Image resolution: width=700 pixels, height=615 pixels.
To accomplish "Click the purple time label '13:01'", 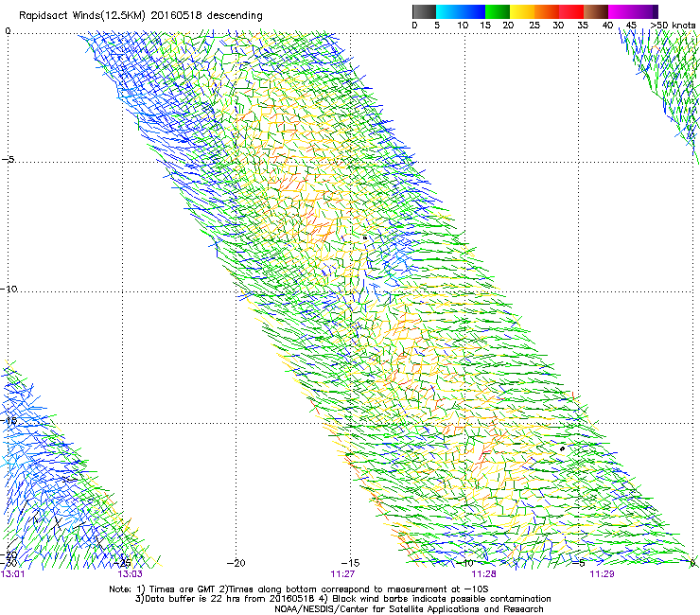I will click(x=13, y=574).
